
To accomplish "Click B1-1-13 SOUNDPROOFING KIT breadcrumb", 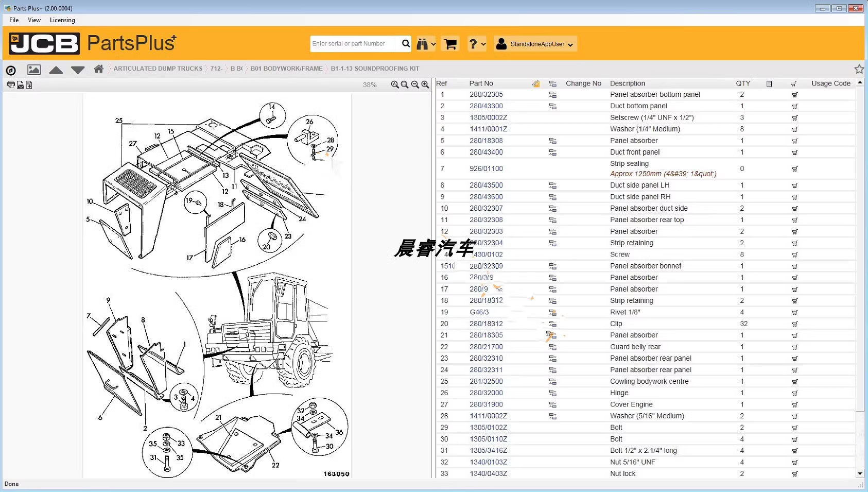I will (375, 69).
